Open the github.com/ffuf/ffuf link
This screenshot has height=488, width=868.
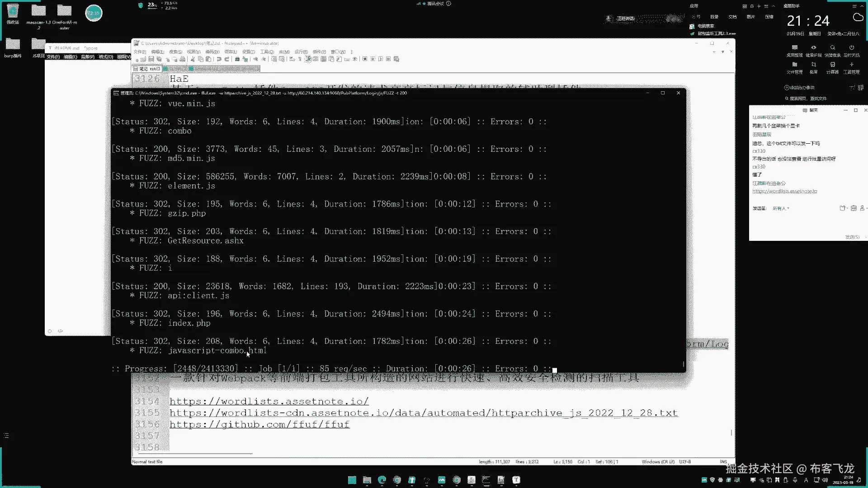pos(259,424)
